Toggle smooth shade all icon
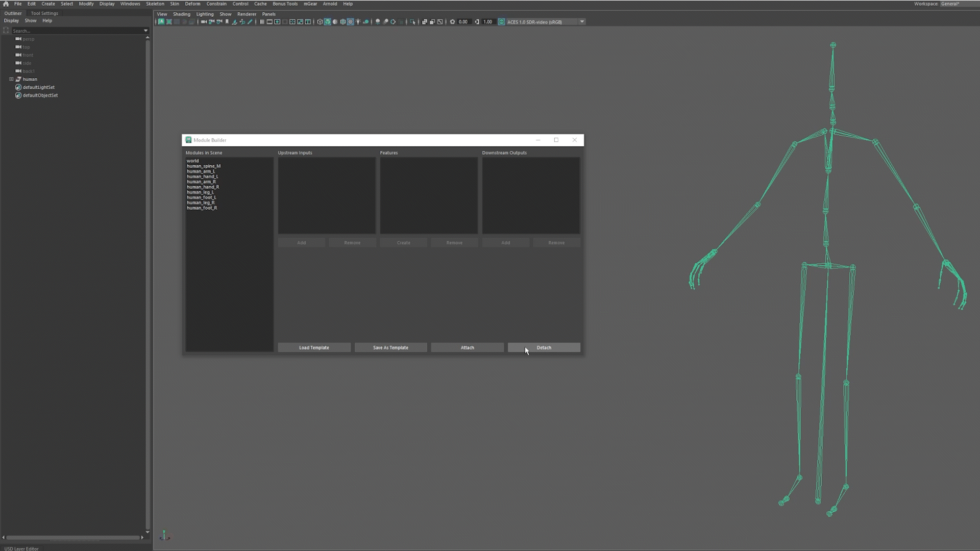Image resolution: width=980 pixels, height=551 pixels. 327,22
